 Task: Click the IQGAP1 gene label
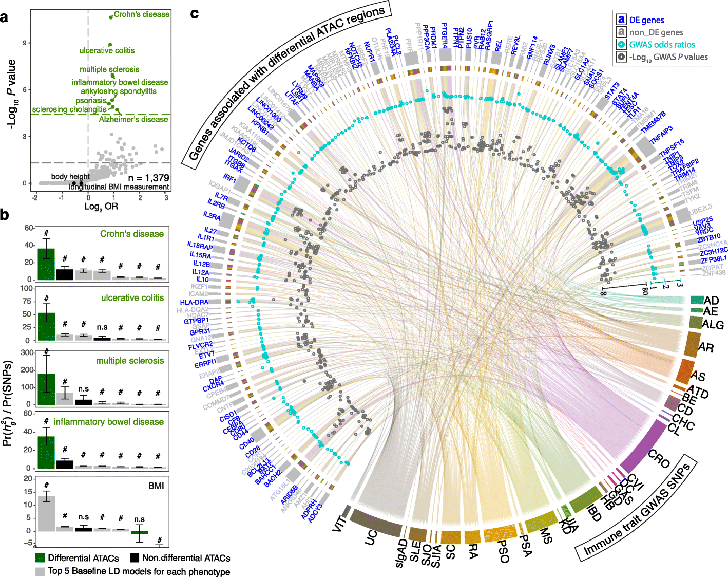220,187
